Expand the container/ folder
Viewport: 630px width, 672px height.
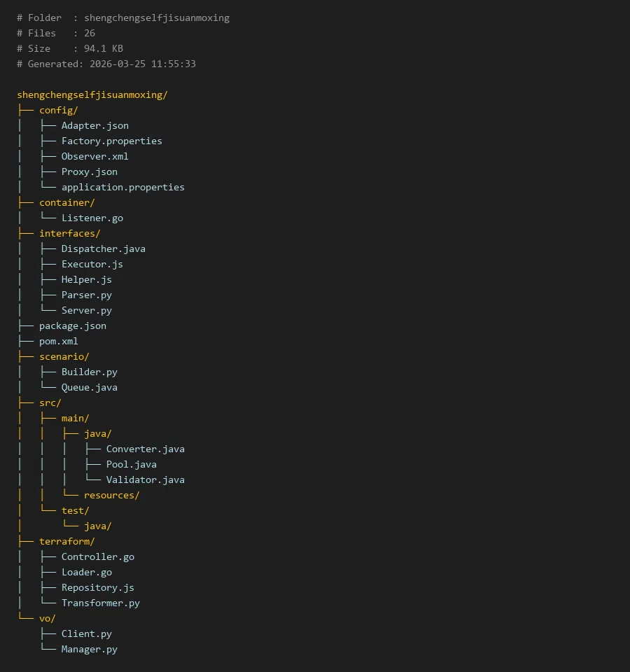pyautogui.click(x=66, y=203)
